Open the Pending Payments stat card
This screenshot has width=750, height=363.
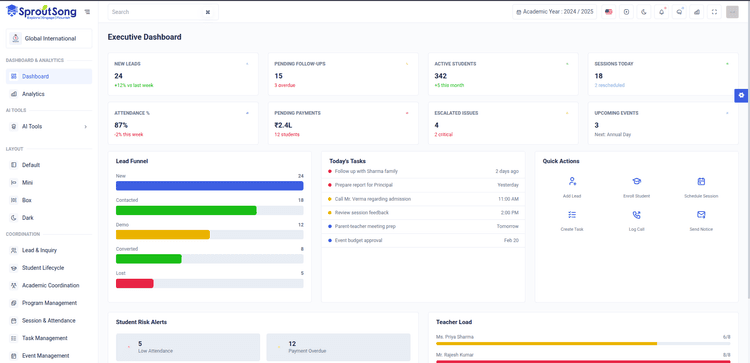point(343,123)
